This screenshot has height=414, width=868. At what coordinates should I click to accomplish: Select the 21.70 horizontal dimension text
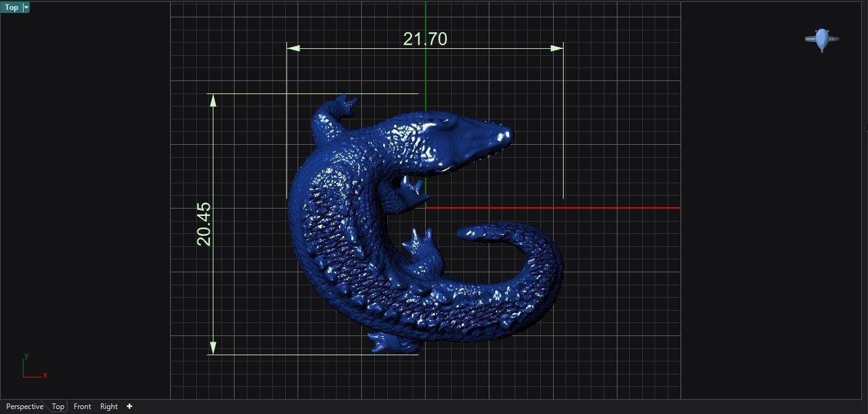pyautogui.click(x=425, y=39)
